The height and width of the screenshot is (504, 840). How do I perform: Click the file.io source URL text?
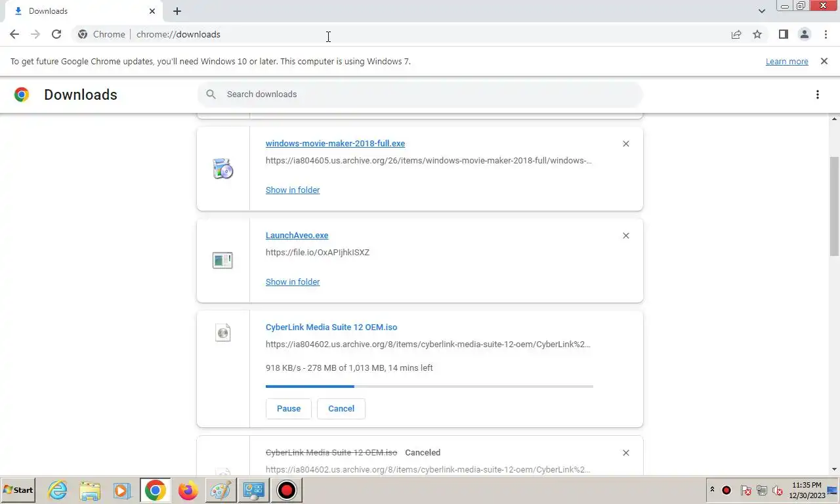click(318, 252)
